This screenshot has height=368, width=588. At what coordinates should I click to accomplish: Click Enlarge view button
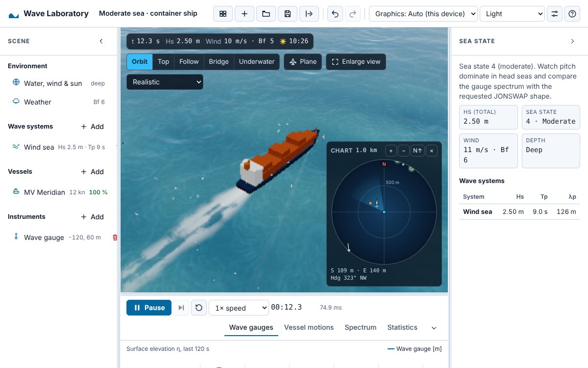point(356,62)
